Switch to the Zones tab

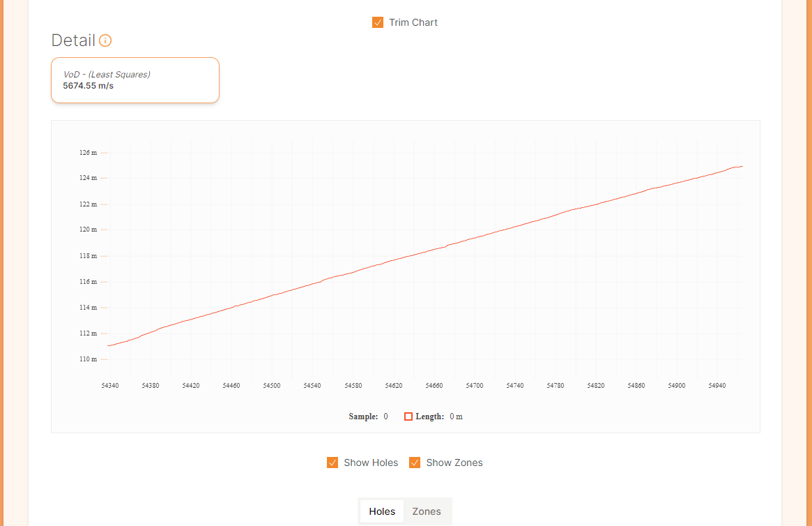[x=427, y=511]
